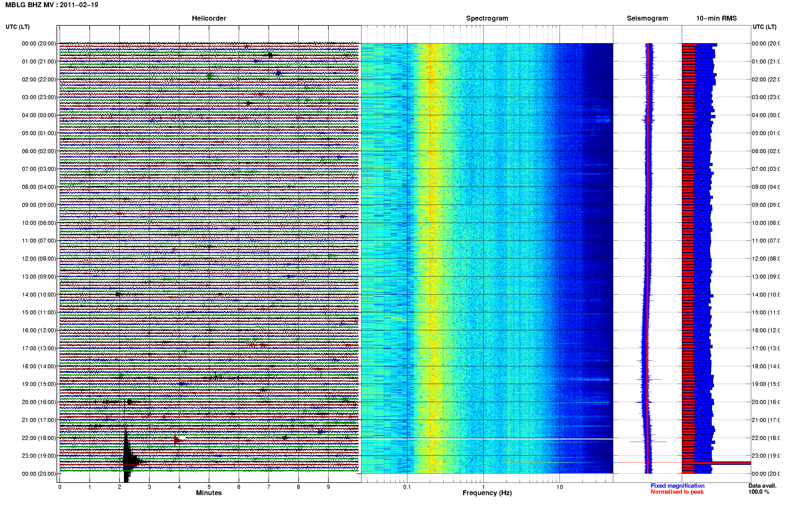Image resolution: width=812 pixels, height=508 pixels.
Task: Click the white gap line in the spectrogram
Action: click(487, 439)
